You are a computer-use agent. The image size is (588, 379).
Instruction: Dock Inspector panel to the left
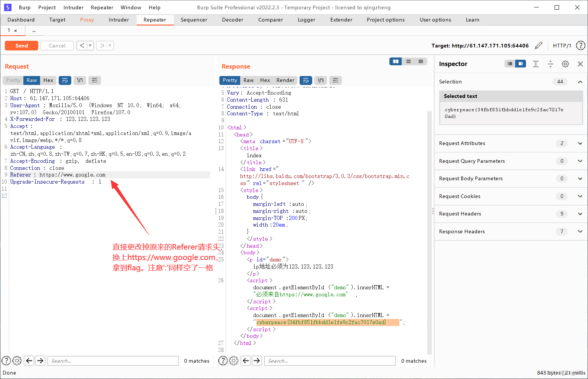tap(510, 64)
